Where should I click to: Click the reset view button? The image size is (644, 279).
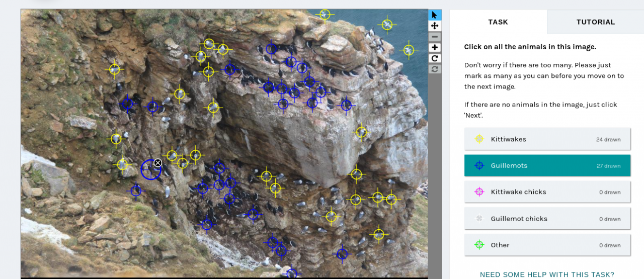(435, 68)
